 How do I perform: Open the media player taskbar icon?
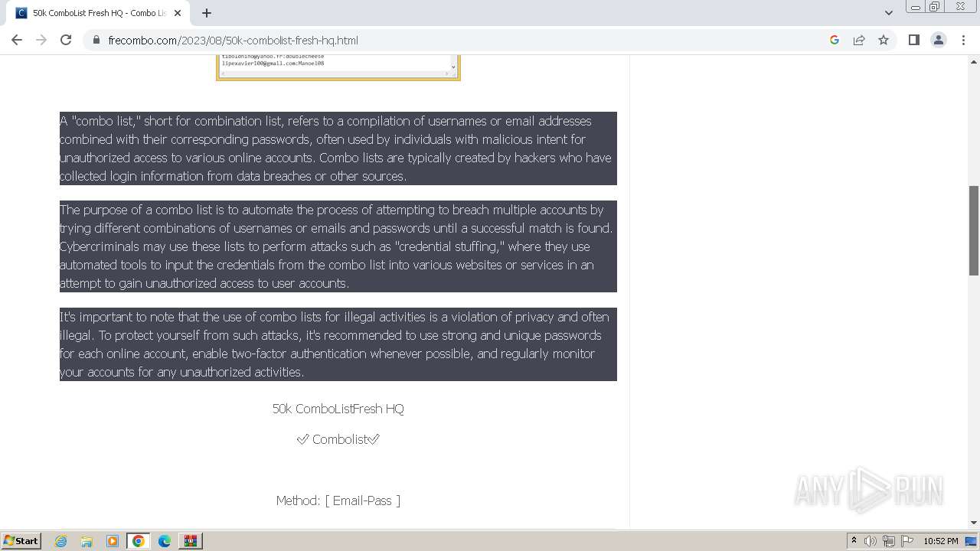pos(113,541)
